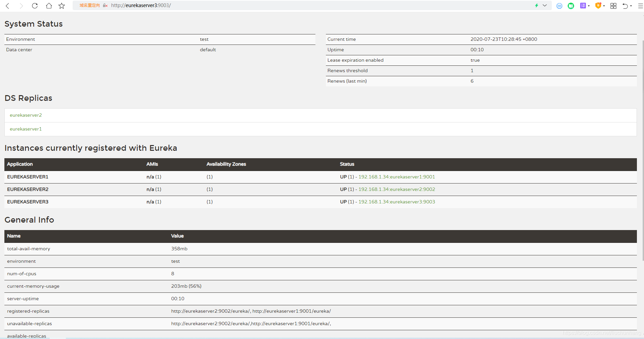Click the Application column header
The height and width of the screenshot is (339, 644).
[x=20, y=164]
